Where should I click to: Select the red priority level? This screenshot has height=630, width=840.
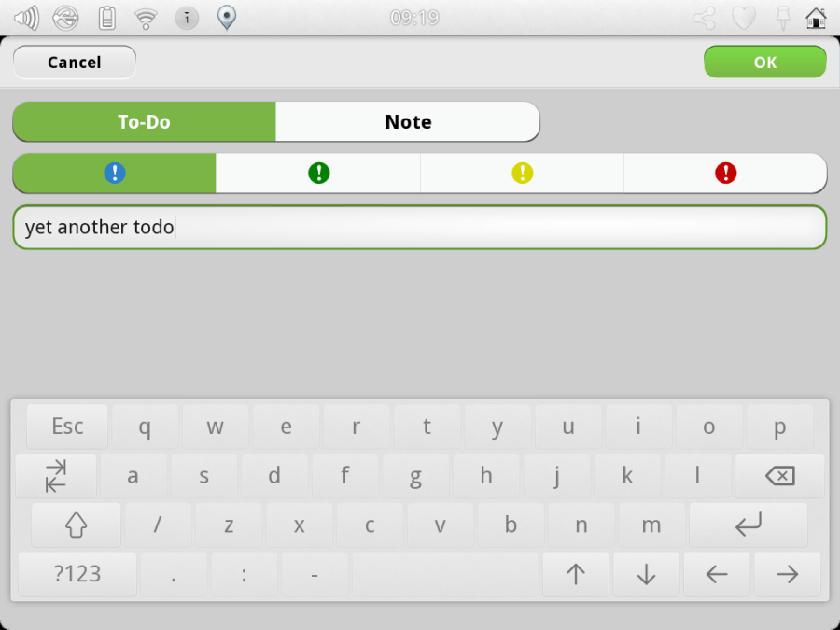(x=725, y=173)
